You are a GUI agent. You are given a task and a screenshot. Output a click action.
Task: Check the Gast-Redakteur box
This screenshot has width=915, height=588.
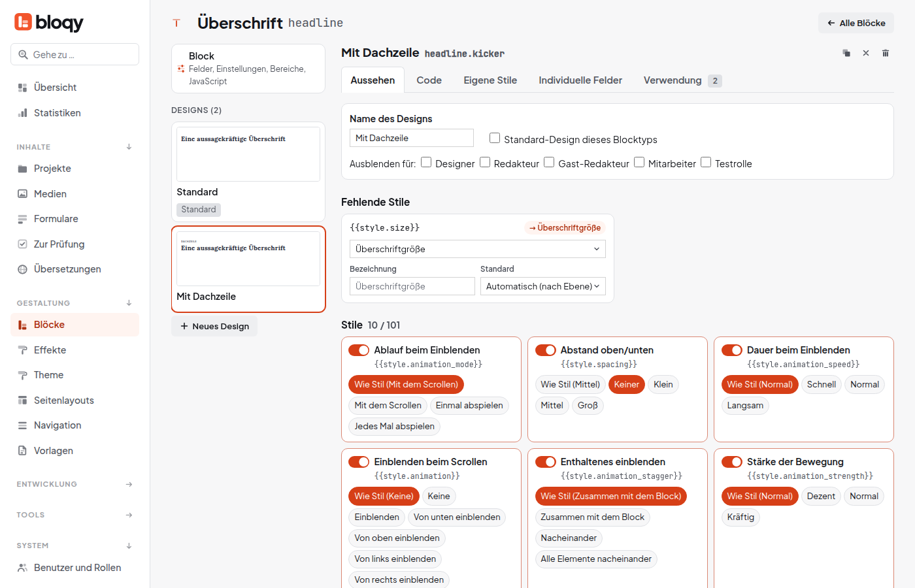click(x=549, y=162)
